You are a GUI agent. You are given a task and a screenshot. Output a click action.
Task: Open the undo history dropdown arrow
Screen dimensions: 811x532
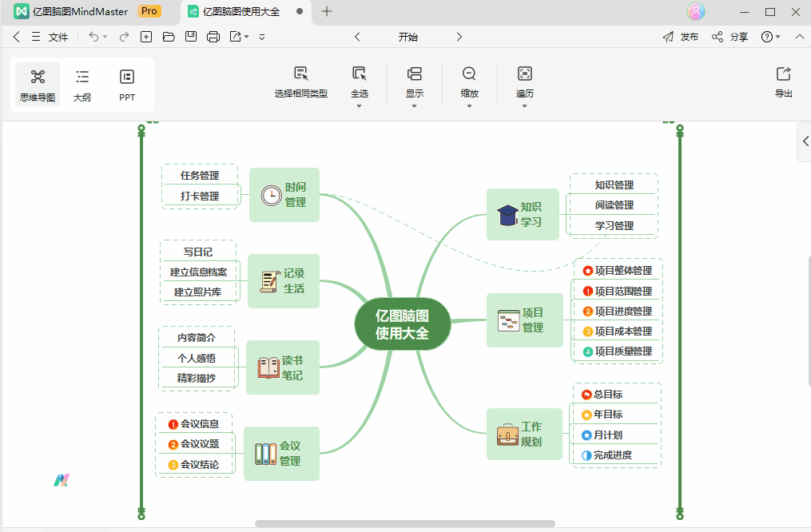[x=105, y=37]
